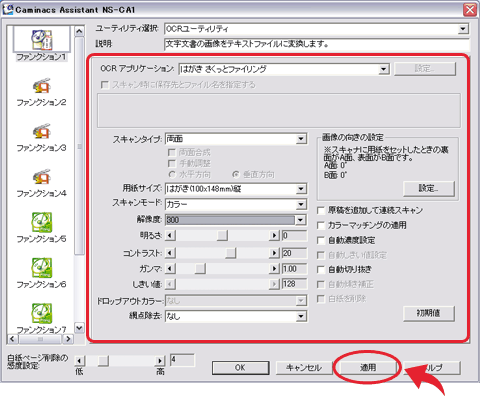Screen dimensions: 480x396
Task: Toggle the 両面合成 checkbox
Action: (172, 153)
